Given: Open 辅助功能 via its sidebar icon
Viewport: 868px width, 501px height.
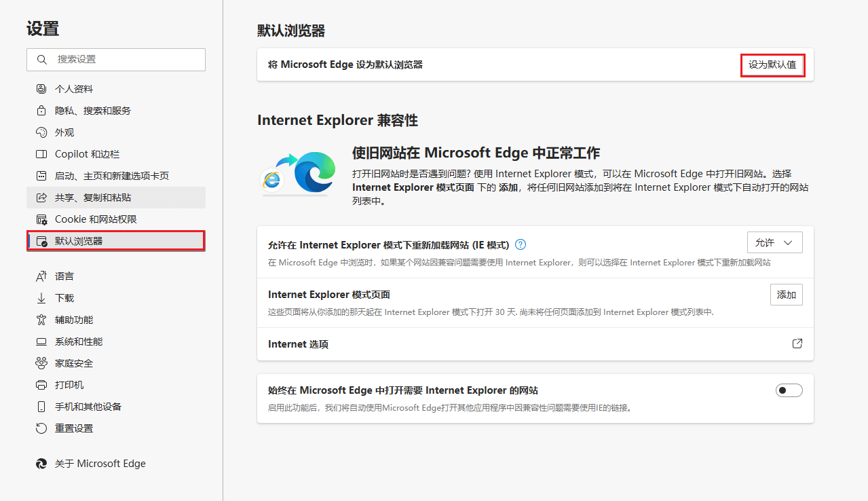Looking at the screenshot, I should coord(41,319).
